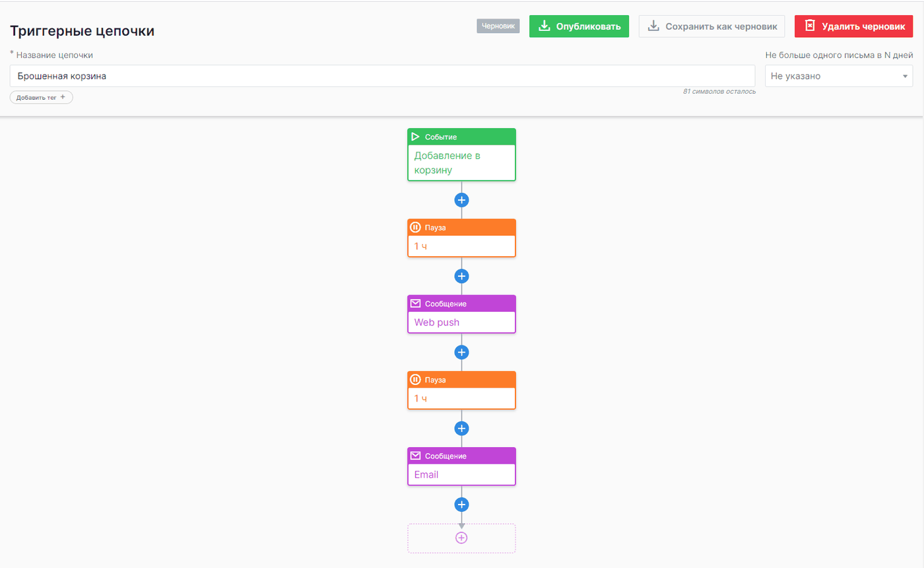Select the Добавление в корзину event block
Screen dimensions: 924x568
pyautogui.click(x=461, y=155)
